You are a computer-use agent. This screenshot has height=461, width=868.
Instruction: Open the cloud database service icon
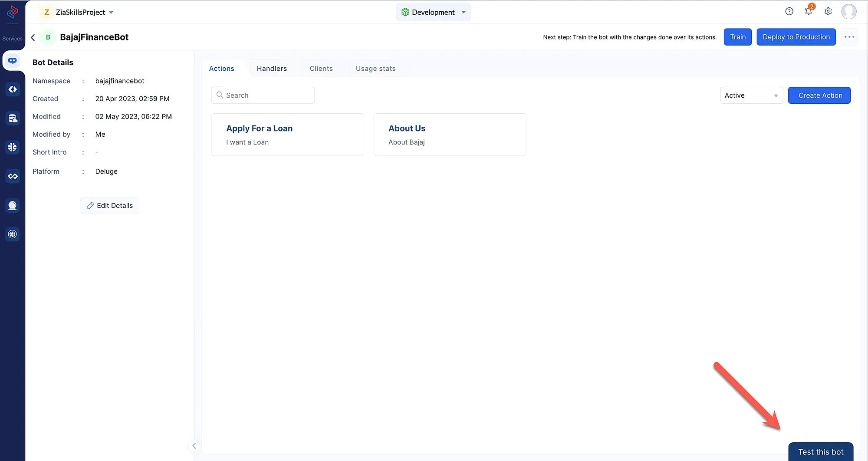pos(13,119)
